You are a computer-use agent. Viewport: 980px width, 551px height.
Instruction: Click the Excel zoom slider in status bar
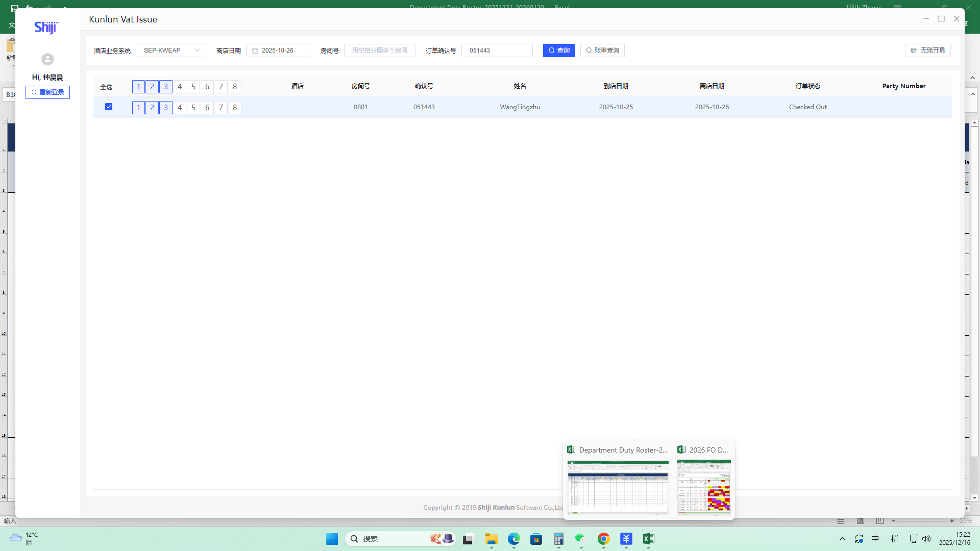pyautogui.click(x=923, y=521)
